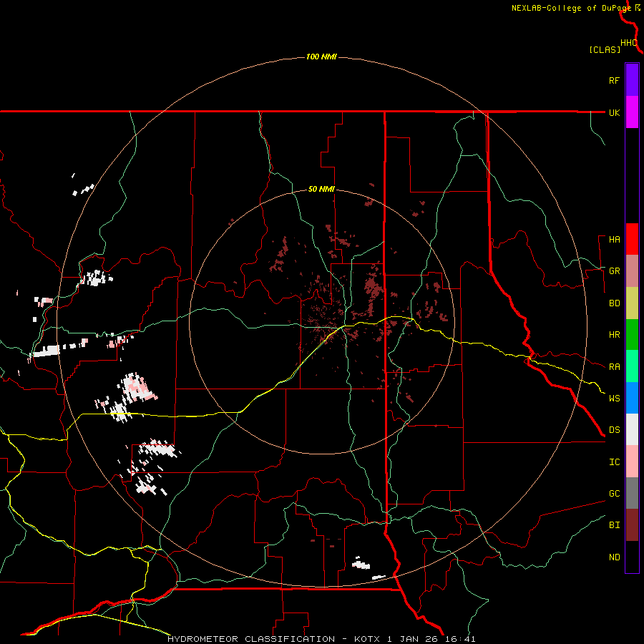644x644 pixels.
Task: Click the GC legend label
Action: tap(615, 494)
